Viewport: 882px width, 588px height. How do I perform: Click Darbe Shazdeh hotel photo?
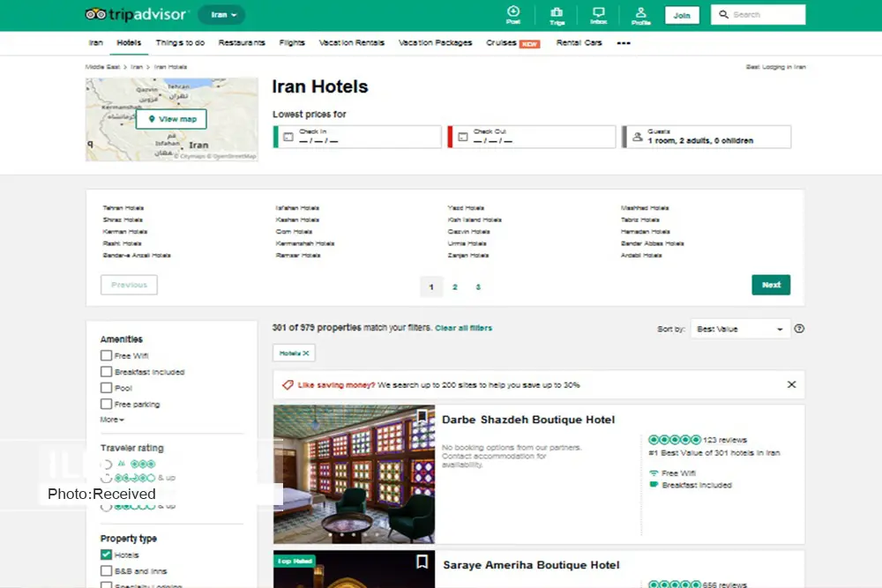point(354,474)
